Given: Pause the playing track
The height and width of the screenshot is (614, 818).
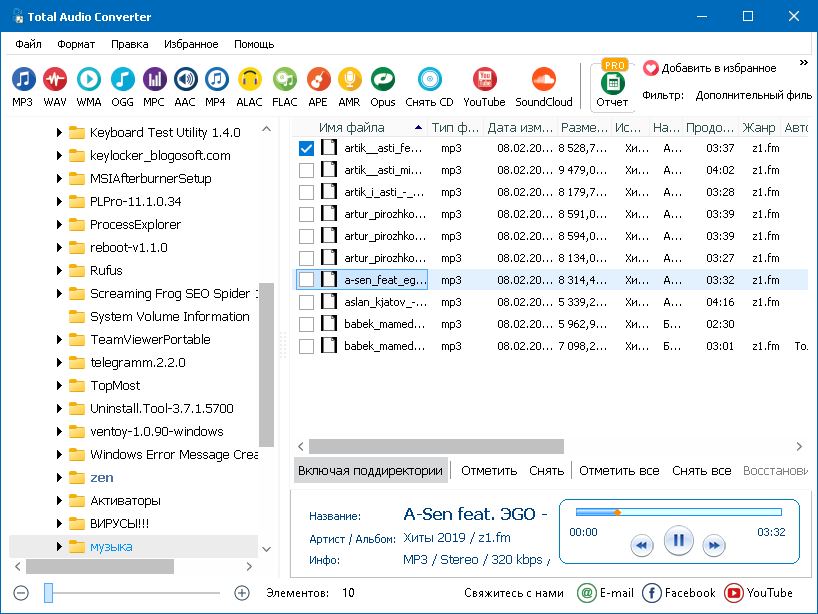Looking at the screenshot, I should 678,540.
